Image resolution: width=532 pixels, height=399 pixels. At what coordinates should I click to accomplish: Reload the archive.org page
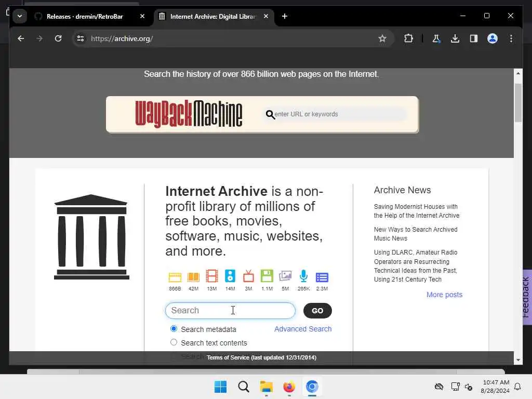point(58,38)
